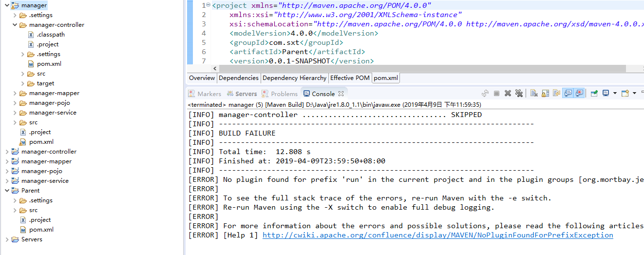Click the terminated manager (5) Maven Build label

(x=335, y=104)
